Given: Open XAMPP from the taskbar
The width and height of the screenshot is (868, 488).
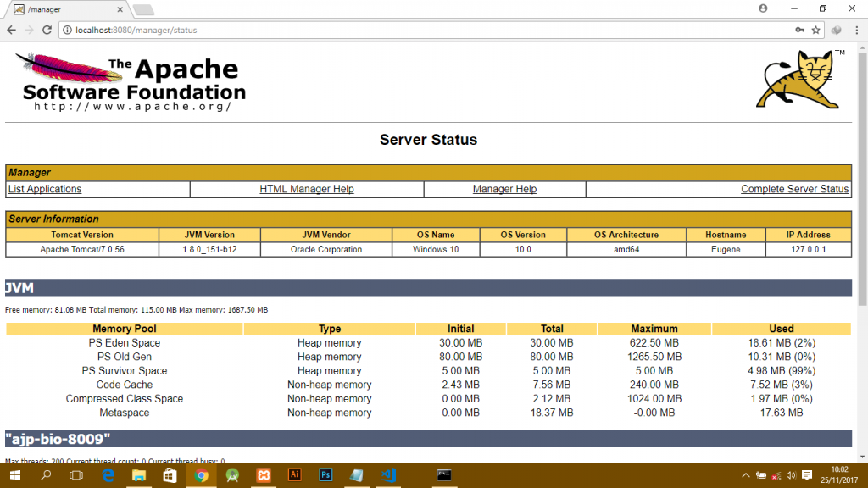Looking at the screenshot, I should 264,475.
